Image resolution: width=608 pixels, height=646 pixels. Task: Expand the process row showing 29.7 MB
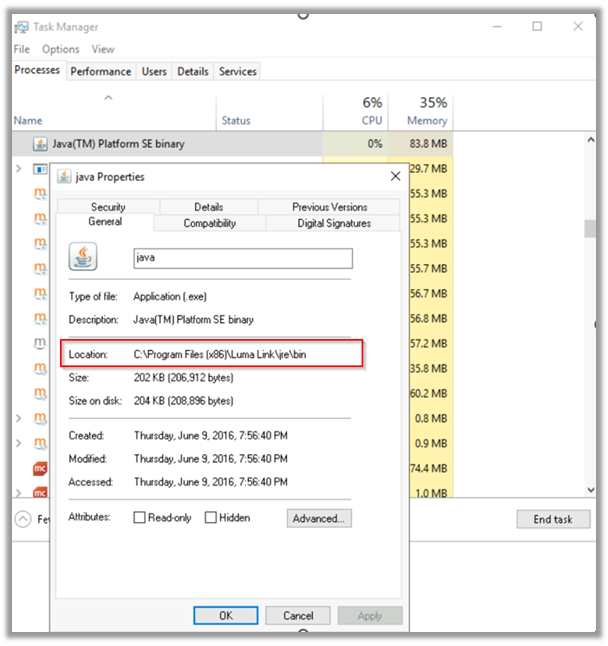[x=19, y=168]
